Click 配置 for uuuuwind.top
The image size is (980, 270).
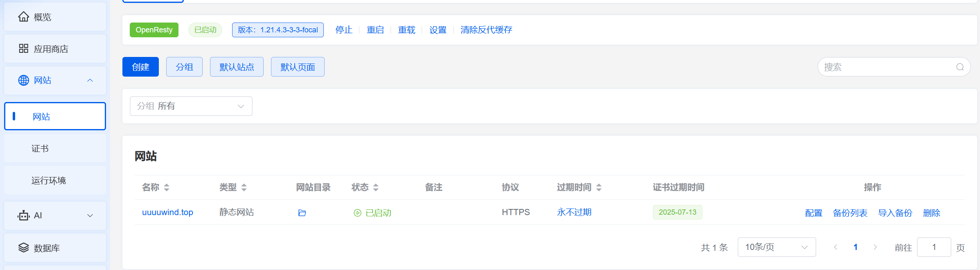813,213
